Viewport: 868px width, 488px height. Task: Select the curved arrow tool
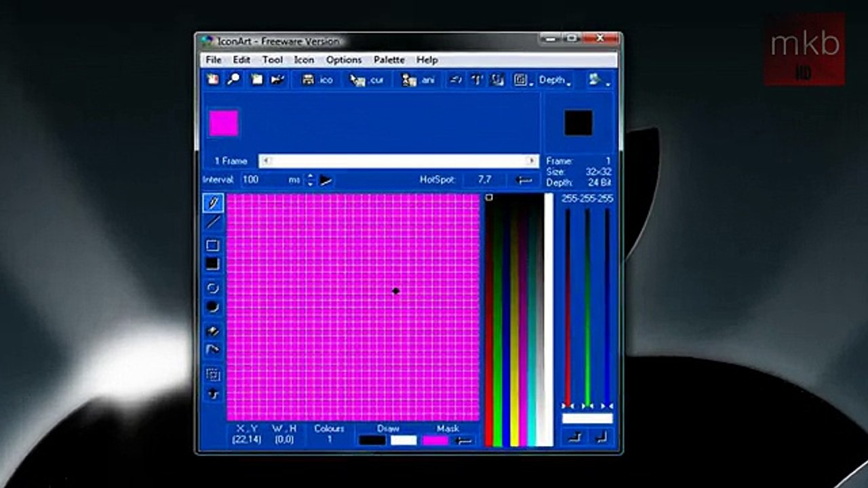pyautogui.click(x=213, y=350)
